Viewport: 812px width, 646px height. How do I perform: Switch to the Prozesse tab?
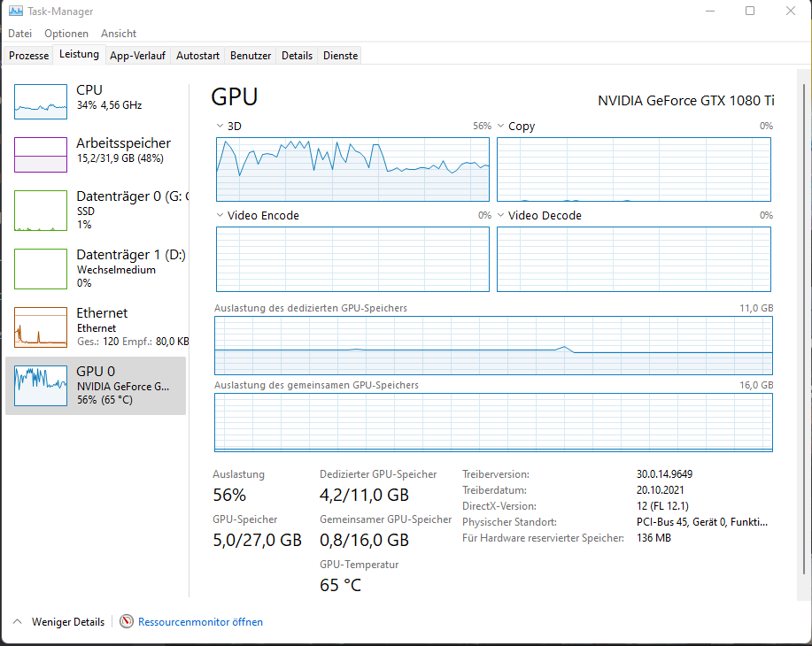pyautogui.click(x=27, y=55)
